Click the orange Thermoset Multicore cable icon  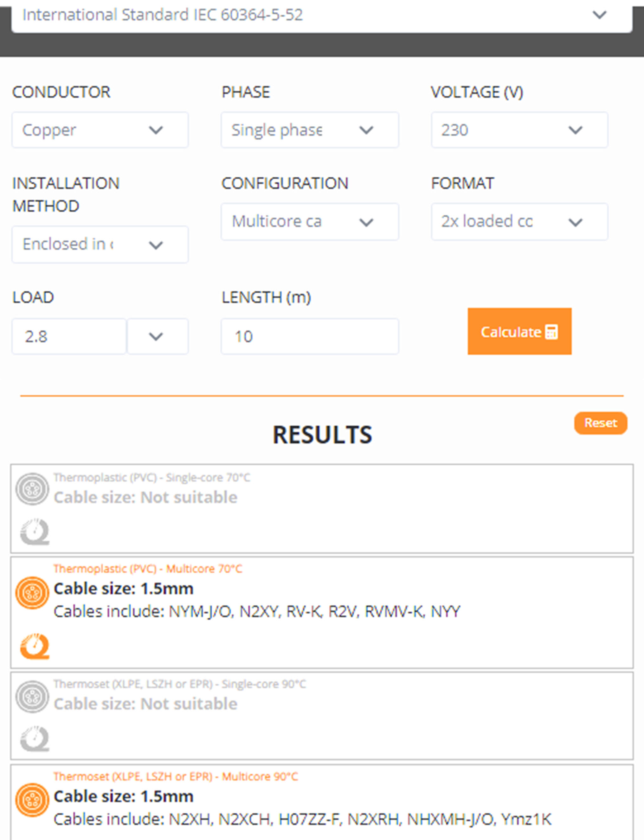32,800
